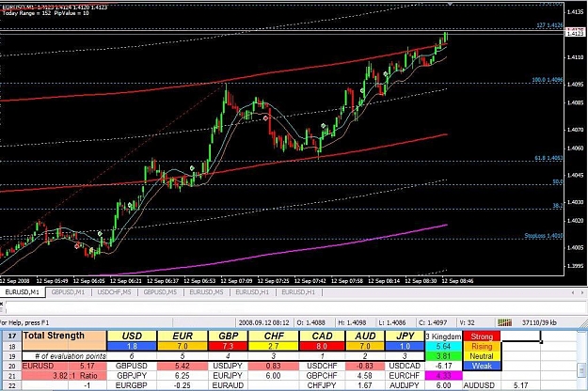Select spreadsheet row header 21
This screenshot has width=588, height=391.
tap(11, 376)
